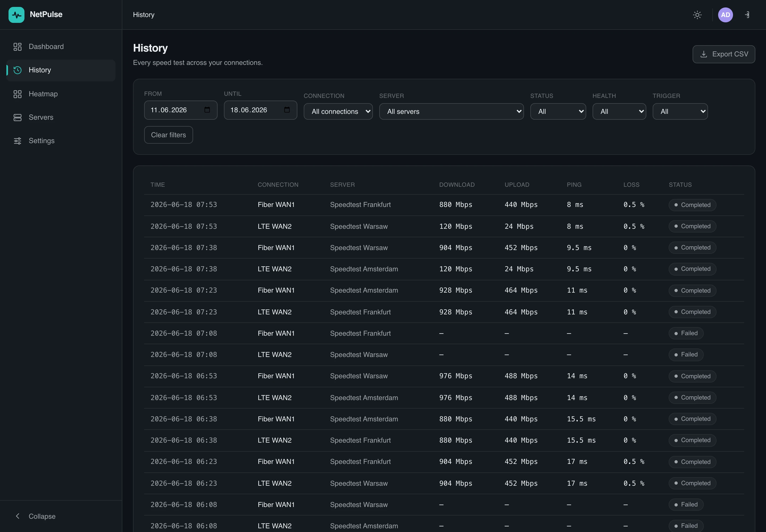Viewport: 766px width, 532px height.
Task: Click the Server column header in table
Action: click(342, 185)
